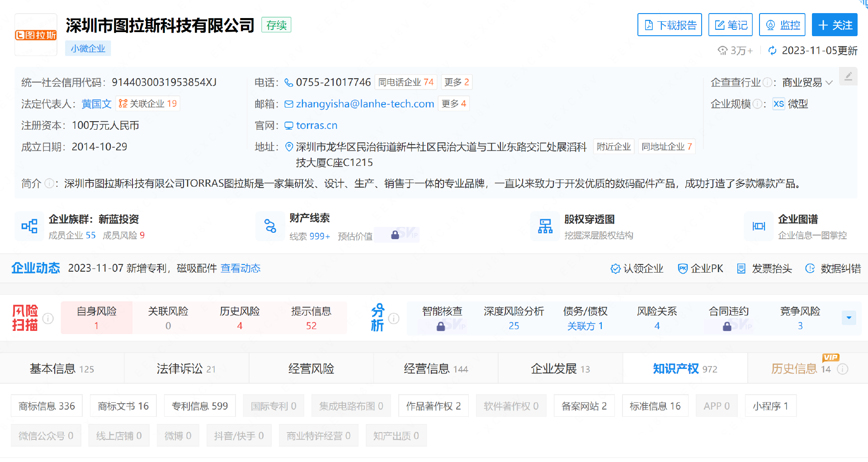Click the 企业图谱 graph icon

click(759, 226)
